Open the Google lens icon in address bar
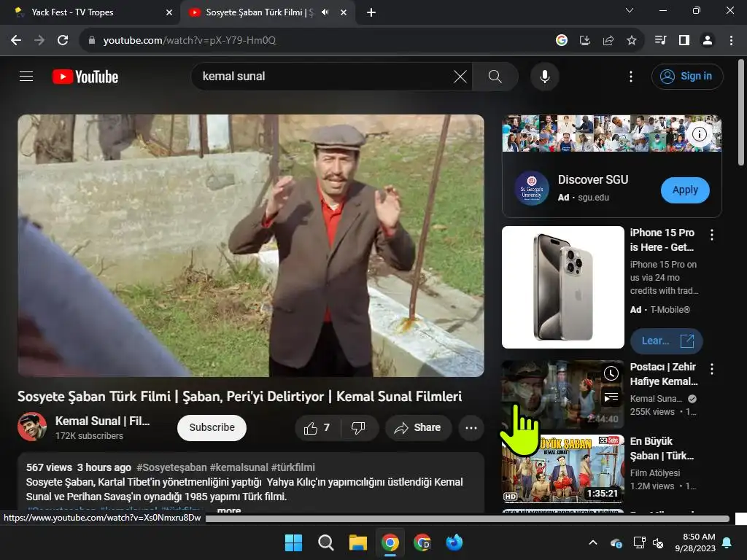Screen dimensions: 747x560 point(562,41)
